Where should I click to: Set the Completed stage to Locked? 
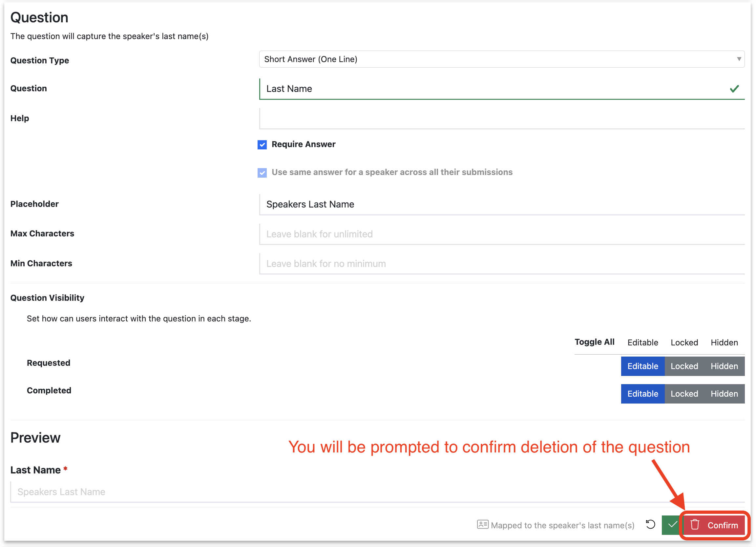pos(684,394)
